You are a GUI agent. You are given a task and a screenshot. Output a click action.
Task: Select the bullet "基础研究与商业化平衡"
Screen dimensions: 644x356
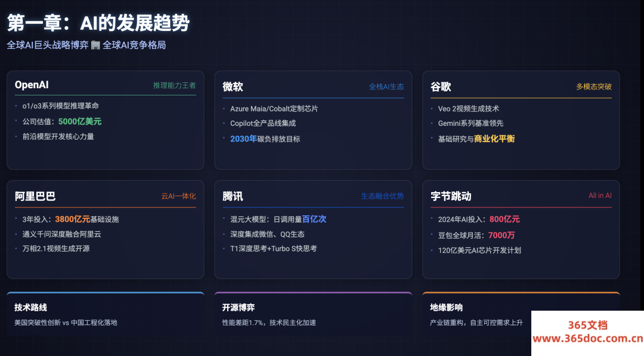[476, 139]
